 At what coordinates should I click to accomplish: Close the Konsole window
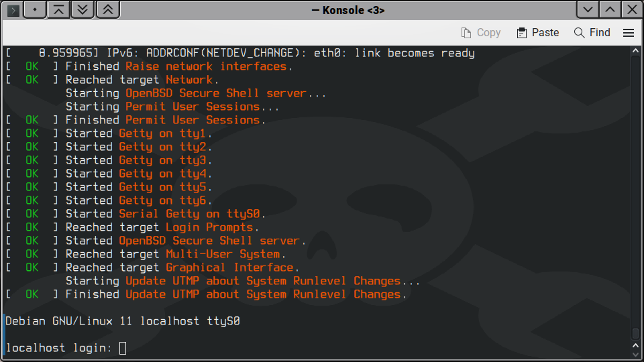[631, 10]
